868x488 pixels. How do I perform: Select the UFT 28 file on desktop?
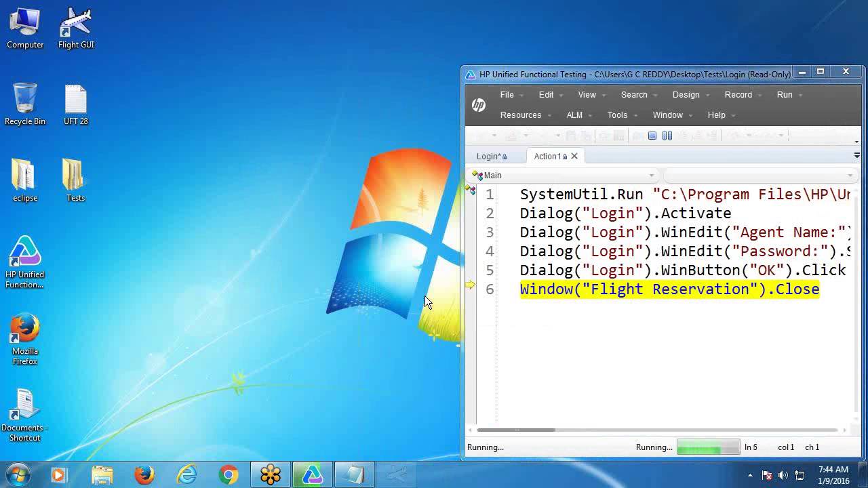76,105
